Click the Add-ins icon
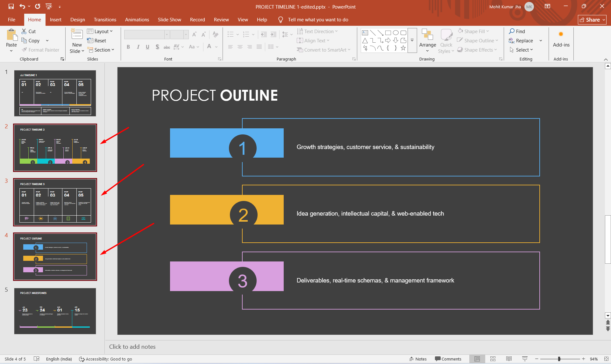The width and height of the screenshot is (611, 364). [x=561, y=34]
